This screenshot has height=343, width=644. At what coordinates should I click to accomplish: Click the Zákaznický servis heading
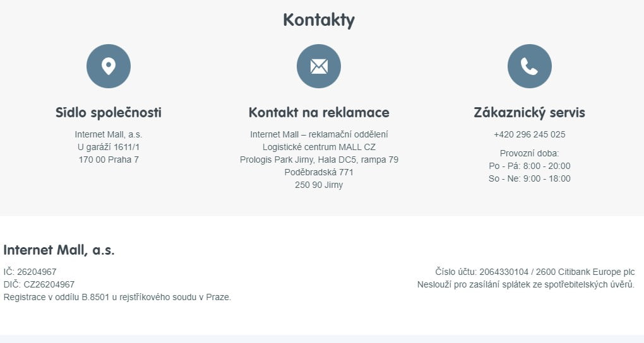click(529, 113)
